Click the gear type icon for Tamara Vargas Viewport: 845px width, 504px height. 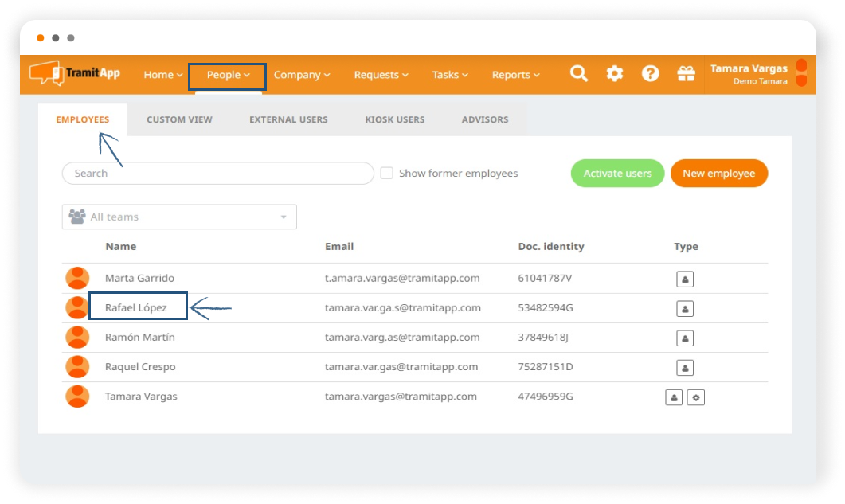(695, 397)
